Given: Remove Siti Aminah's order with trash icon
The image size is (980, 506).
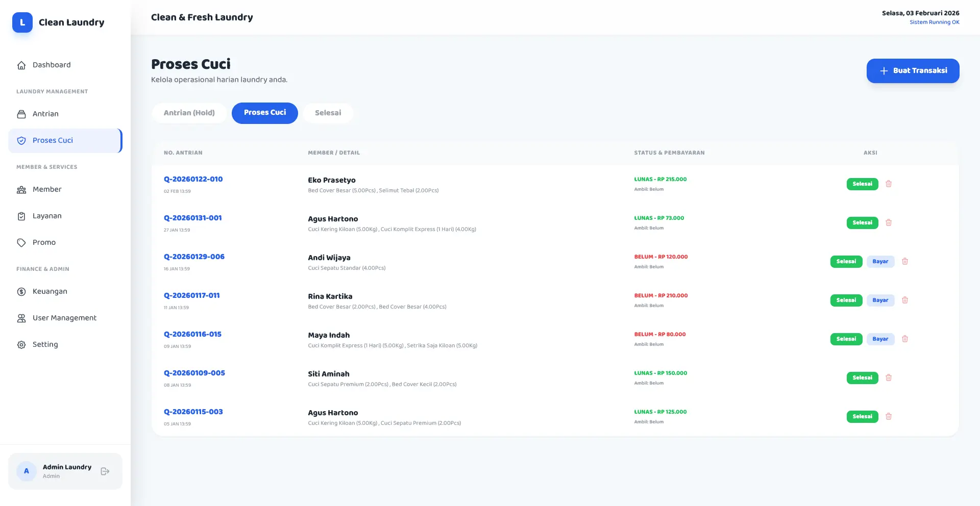Looking at the screenshot, I should coord(889,378).
